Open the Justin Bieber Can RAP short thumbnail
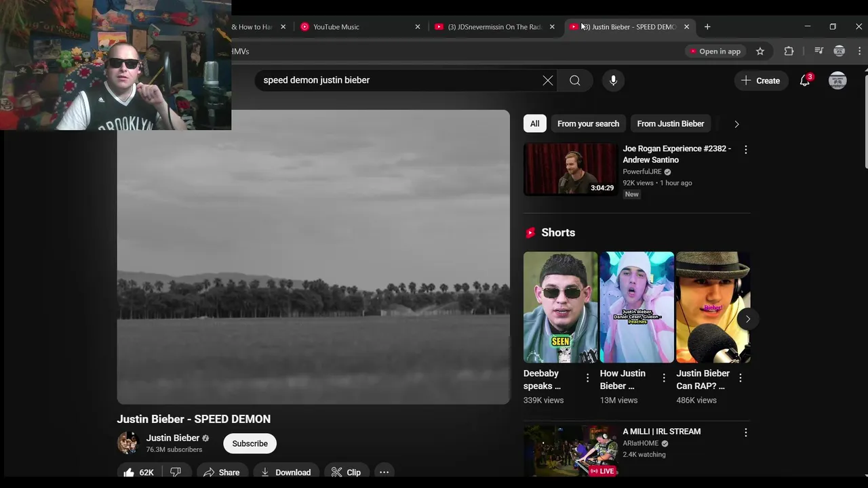868x488 pixels. click(713, 308)
